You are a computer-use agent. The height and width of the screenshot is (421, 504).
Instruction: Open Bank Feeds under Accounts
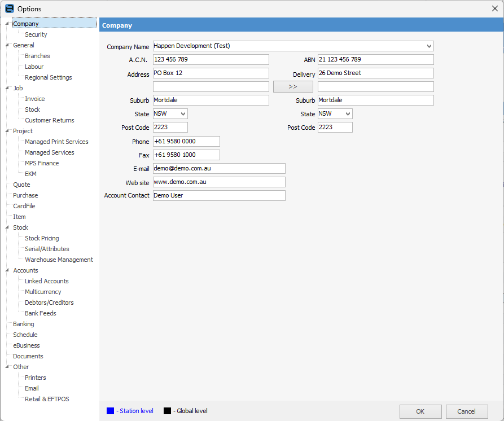pos(40,313)
